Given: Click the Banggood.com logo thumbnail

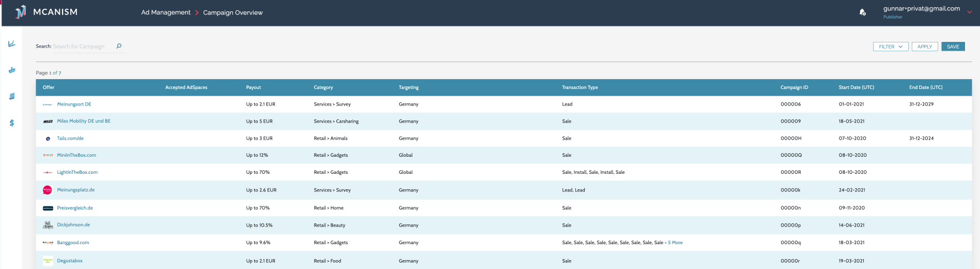Looking at the screenshot, I should 48,243.
